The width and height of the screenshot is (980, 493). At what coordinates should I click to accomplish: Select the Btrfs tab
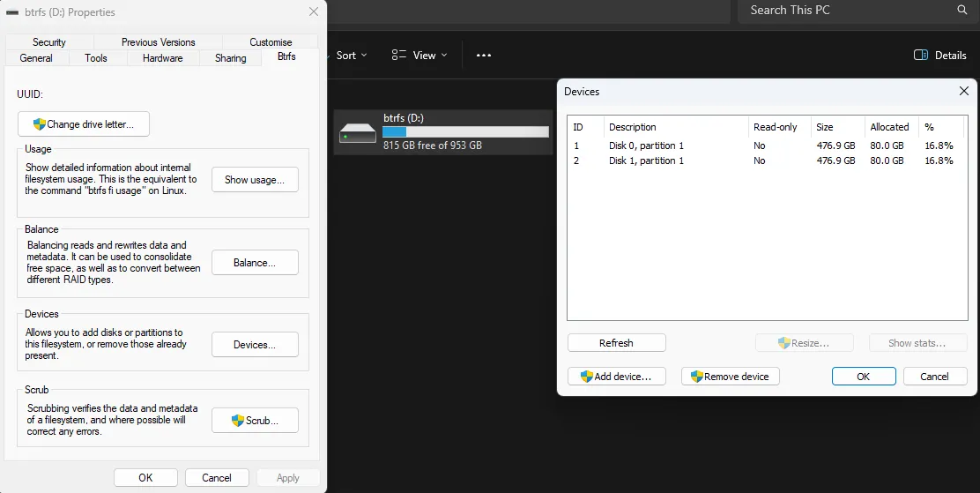coord(286,56)
